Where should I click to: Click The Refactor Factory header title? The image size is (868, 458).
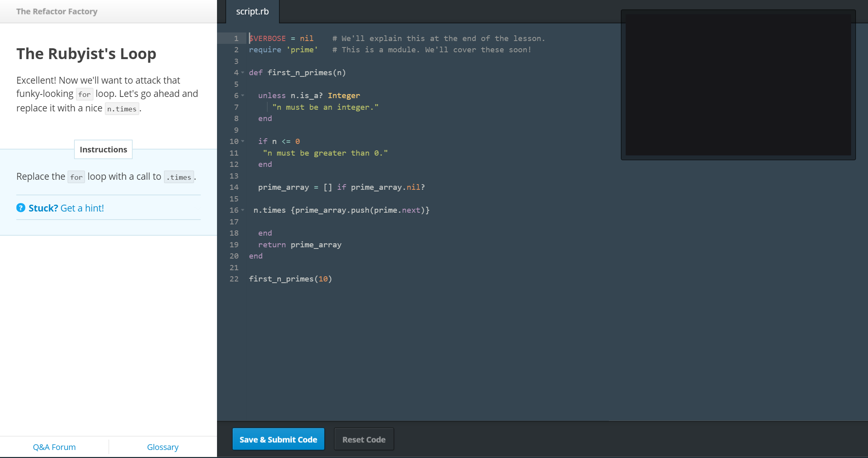[57, 12]
